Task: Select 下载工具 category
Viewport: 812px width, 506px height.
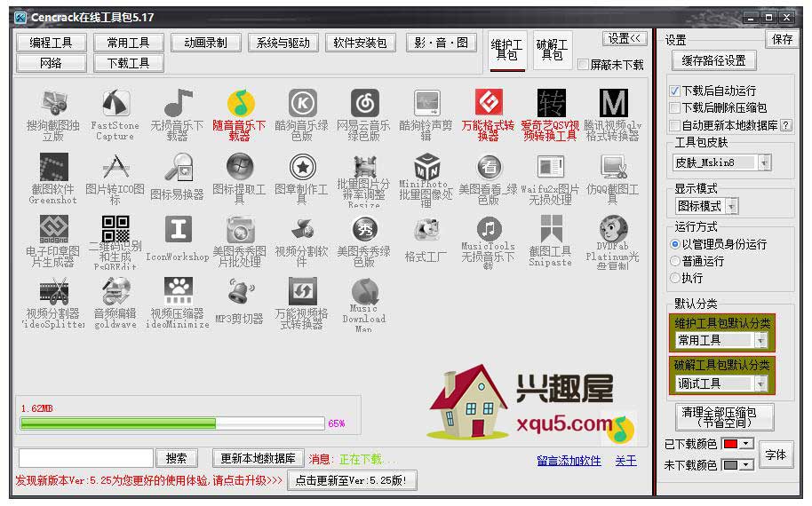Action: tap(129, 63)
